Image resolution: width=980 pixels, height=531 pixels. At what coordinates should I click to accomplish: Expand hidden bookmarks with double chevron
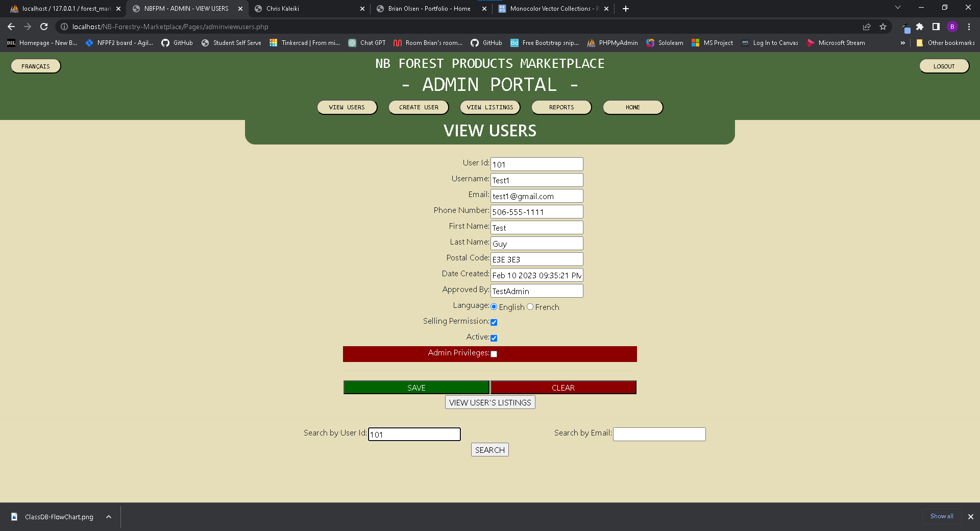902,43
